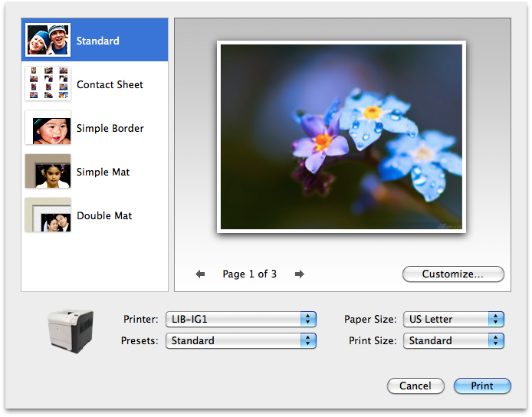This screenshot has height=417, width=532.
Task: Open the Presets dropdown
Action: pos(241,340)
